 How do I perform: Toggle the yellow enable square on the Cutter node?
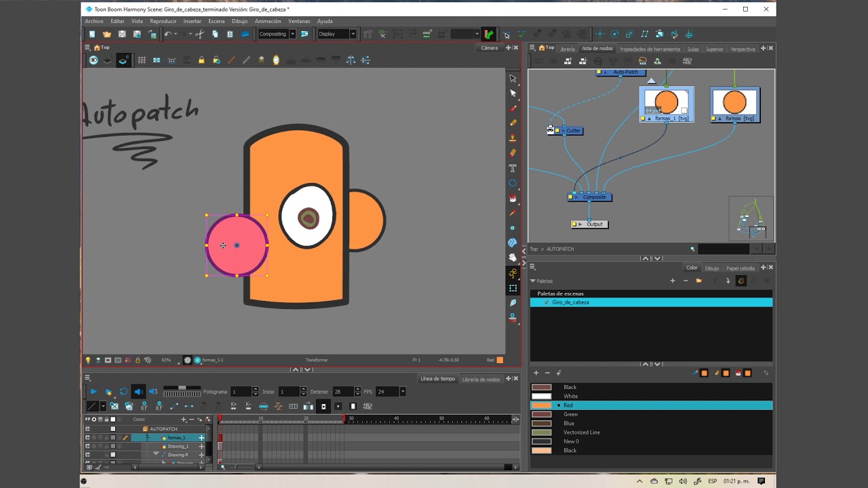[557, 131]
